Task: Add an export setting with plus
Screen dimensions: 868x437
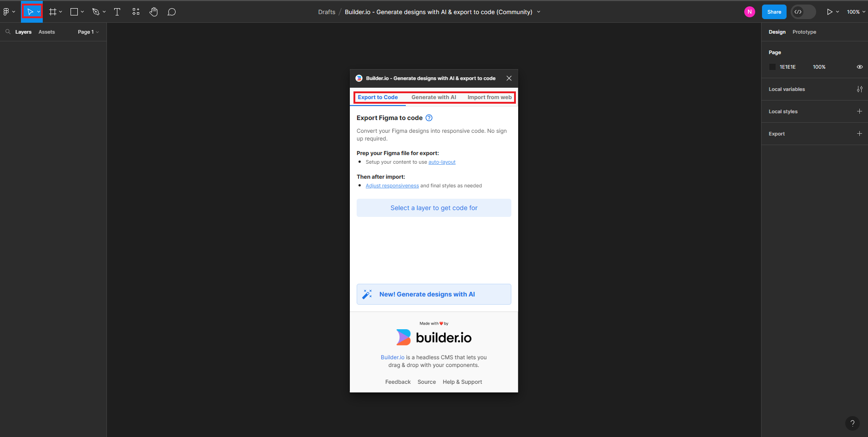Action: 859,134
